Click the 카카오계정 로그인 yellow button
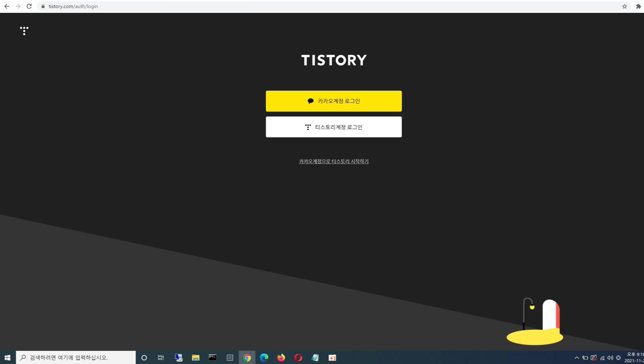 click(334, 101)
